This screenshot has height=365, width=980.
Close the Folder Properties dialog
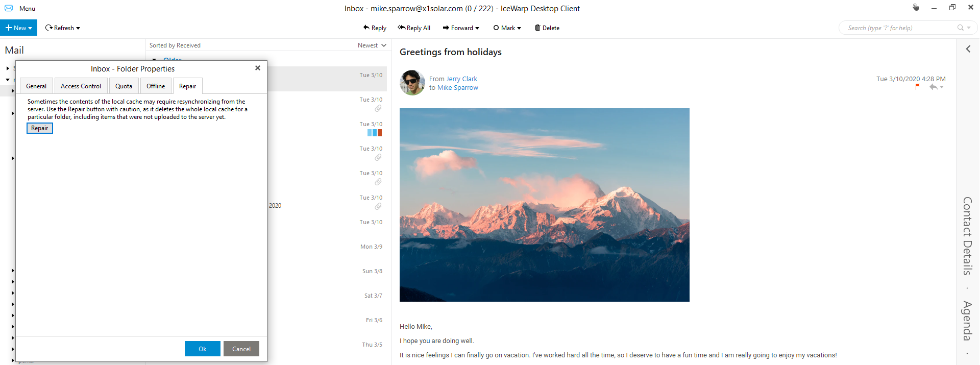[x=258, y=68]
